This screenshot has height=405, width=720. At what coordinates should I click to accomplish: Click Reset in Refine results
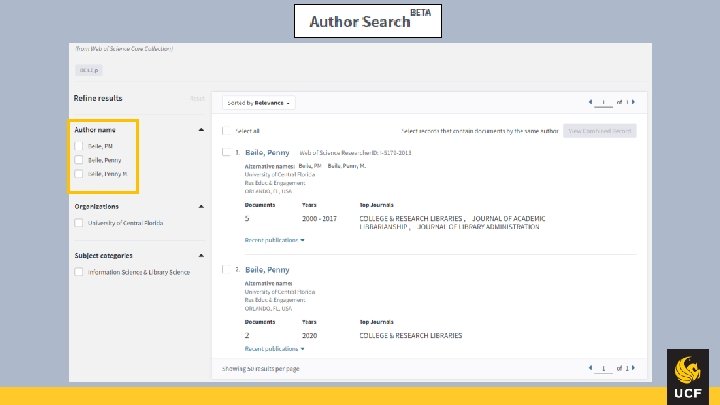pos(197,98)
